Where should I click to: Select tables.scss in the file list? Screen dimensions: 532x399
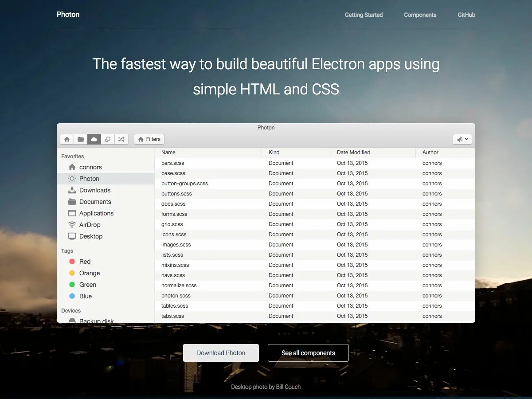(315, 306)
